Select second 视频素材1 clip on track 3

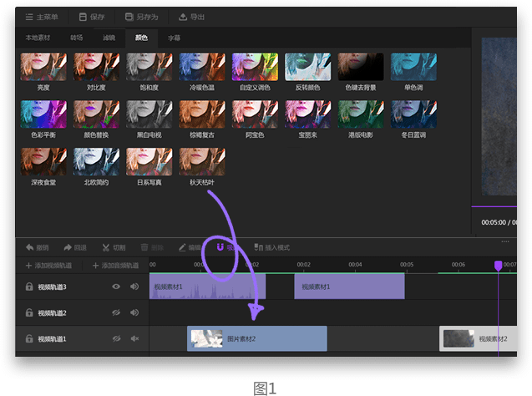(x=349, y=287)
